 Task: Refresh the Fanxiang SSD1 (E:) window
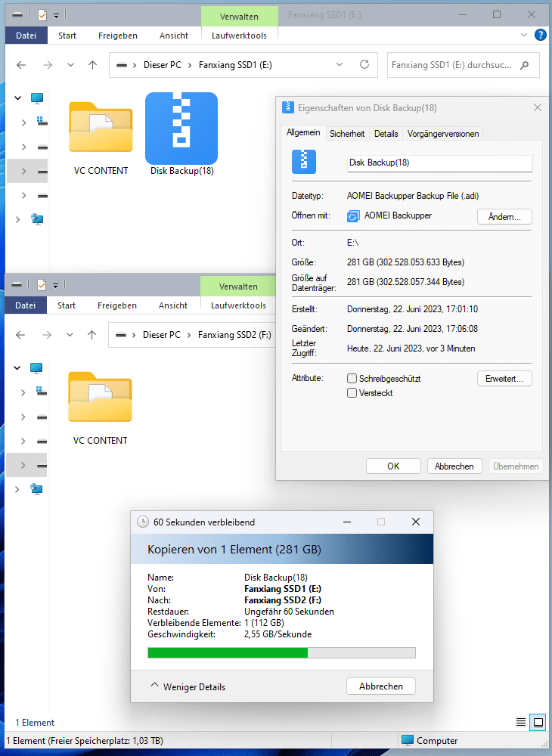pyautogui.click(x=364, y=64)
